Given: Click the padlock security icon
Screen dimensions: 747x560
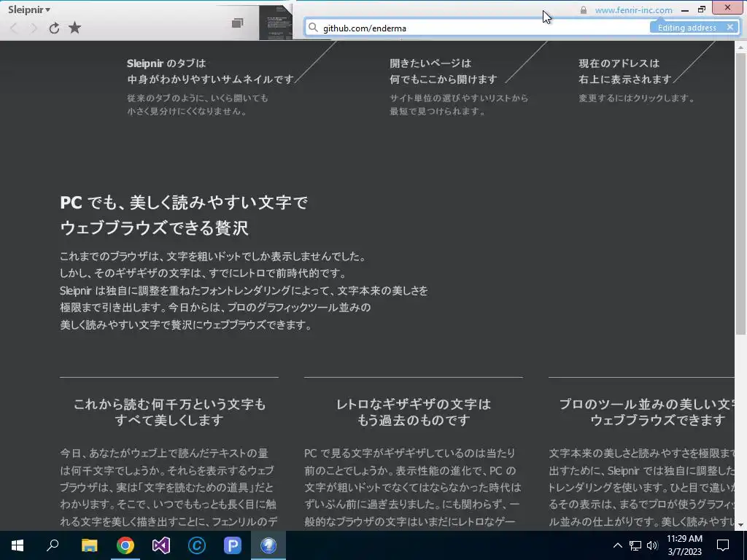Looking at the screenshot, I should 583,10.
